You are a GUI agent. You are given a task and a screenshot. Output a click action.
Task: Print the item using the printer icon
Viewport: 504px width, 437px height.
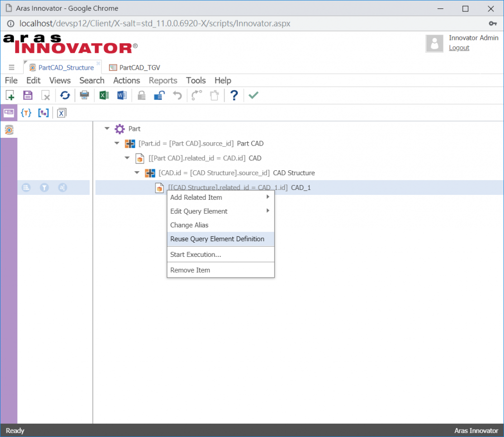point(85,95)
